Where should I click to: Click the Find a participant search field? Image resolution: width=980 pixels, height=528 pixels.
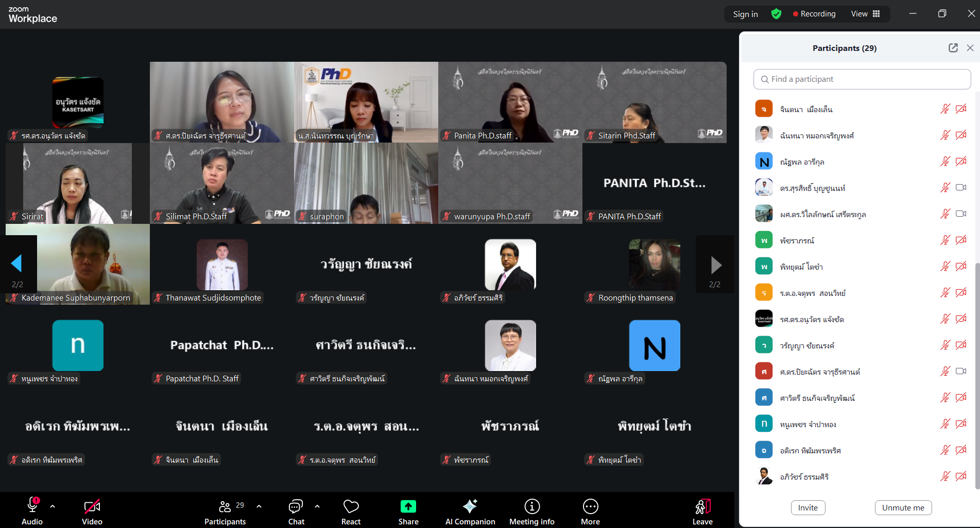pyautogui.click(x=862, y=79)
